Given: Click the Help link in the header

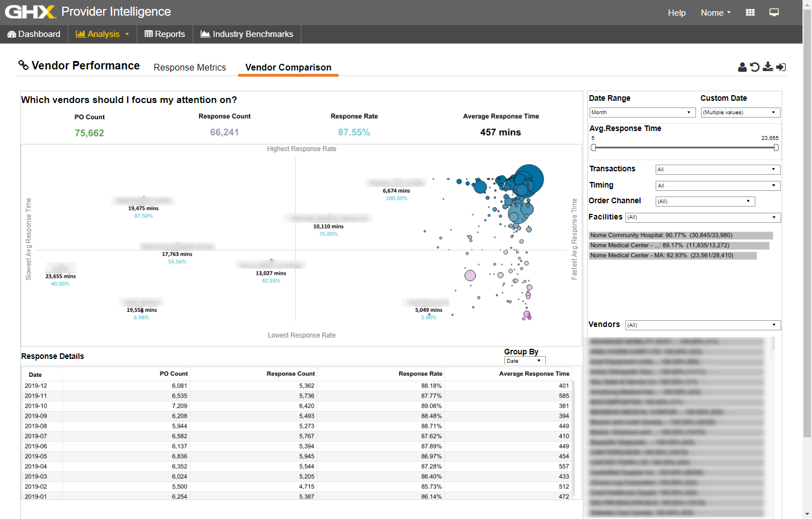Looking at the screenshot, I should coord(676,12).
